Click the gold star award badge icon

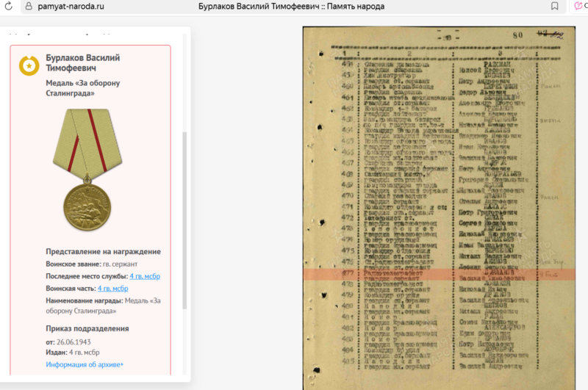tap(29, 65)
